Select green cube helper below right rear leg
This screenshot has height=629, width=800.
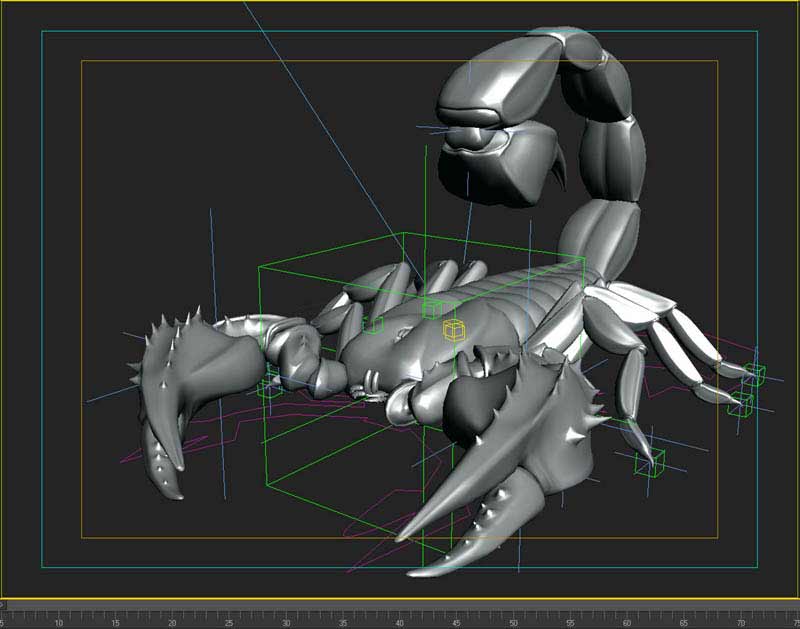click(x=650, y=461)
